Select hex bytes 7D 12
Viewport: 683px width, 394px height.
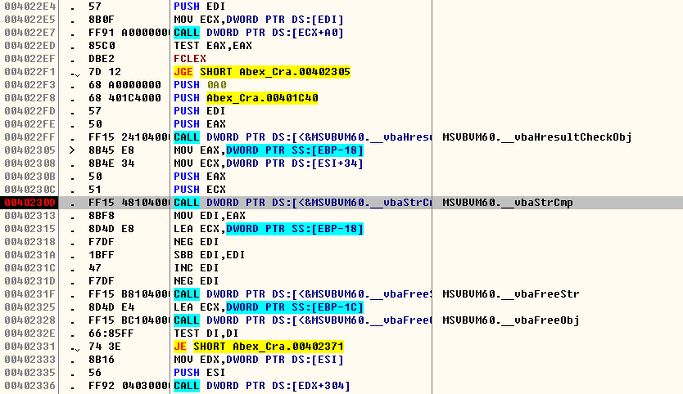[x=105, y=72]
